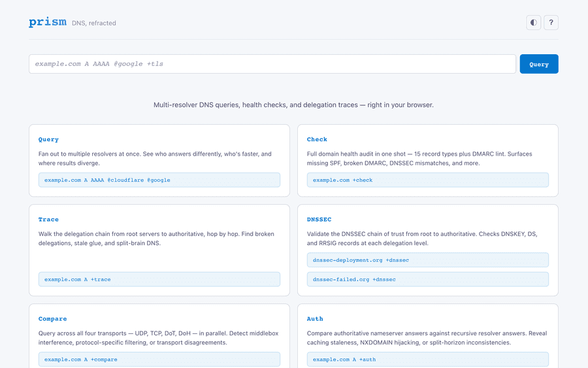Open the help question mark button
This screenshot has height=368, width=588.
551,23
